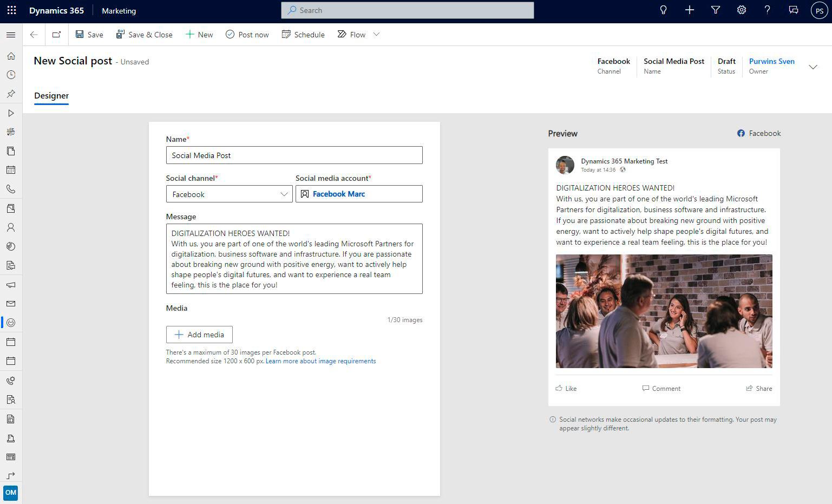Viewport: 832px width, 504px height.
Task: Click Comment in the preview
Action: pyautogui.click(x=661, y=388)
